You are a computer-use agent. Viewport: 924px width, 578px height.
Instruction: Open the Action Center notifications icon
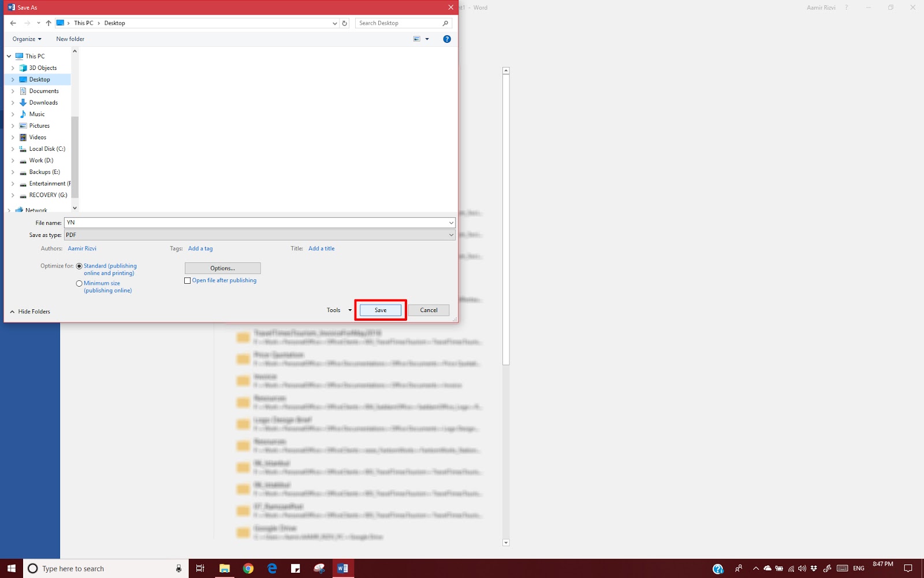point(908,569)
